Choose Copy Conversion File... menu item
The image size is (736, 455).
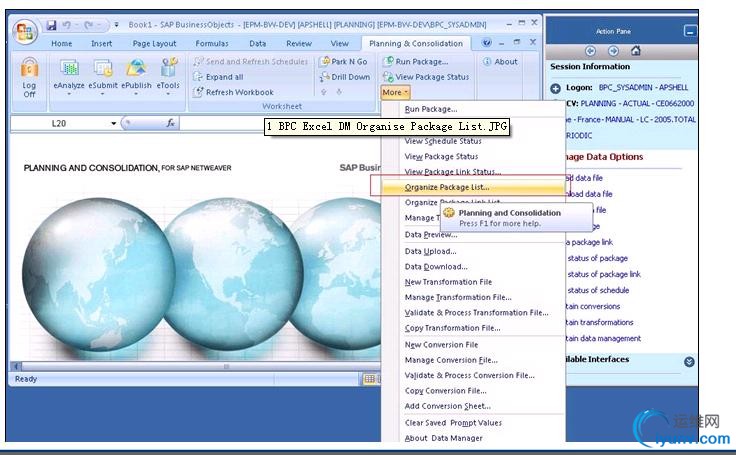(x=445, y=391)
